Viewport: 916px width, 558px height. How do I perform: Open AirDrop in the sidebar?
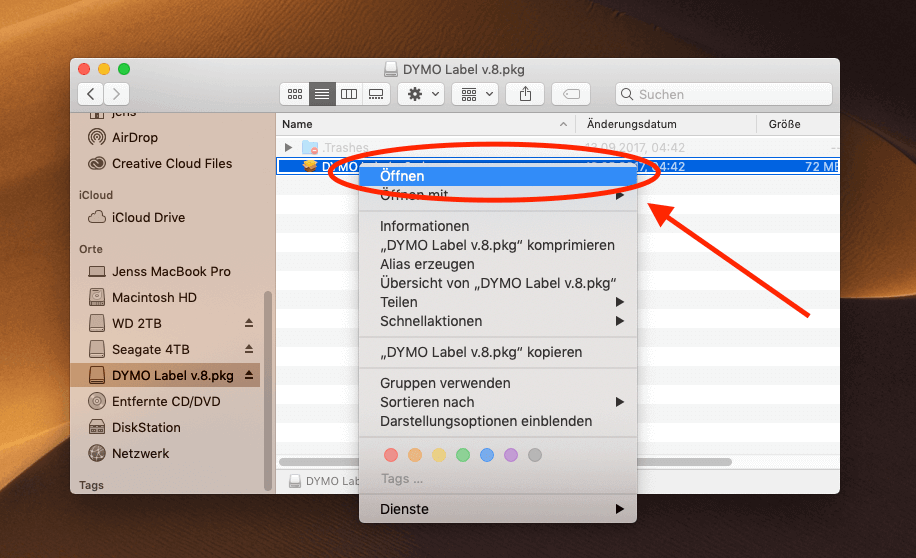point(134,137)
